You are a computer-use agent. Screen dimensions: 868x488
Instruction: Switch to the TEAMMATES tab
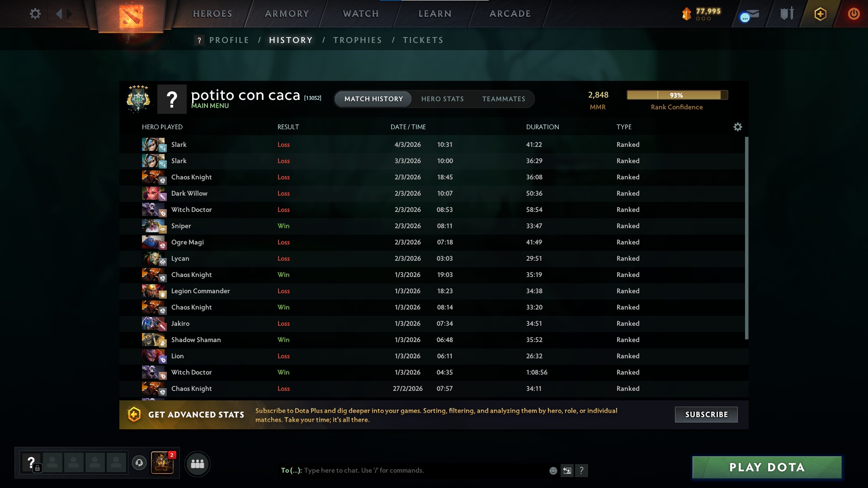pyautogui.click(x=504, y=99)
